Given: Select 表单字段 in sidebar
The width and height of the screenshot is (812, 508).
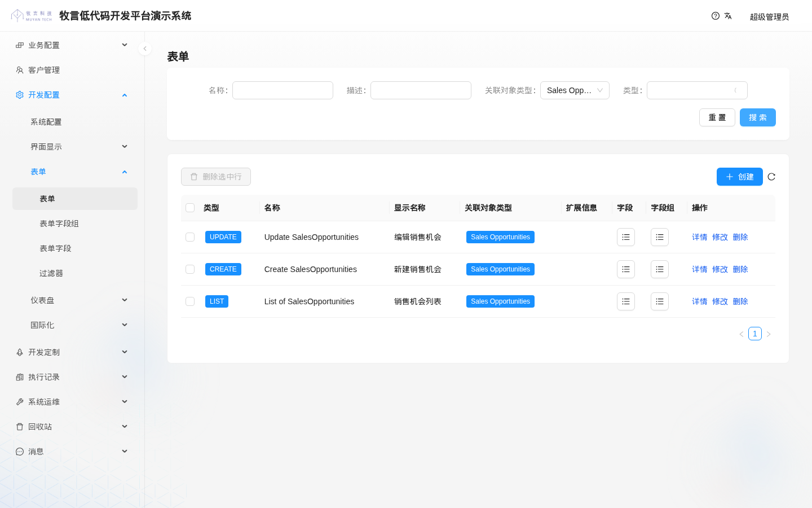Looking at the screenshot, I should coord(75,248).
